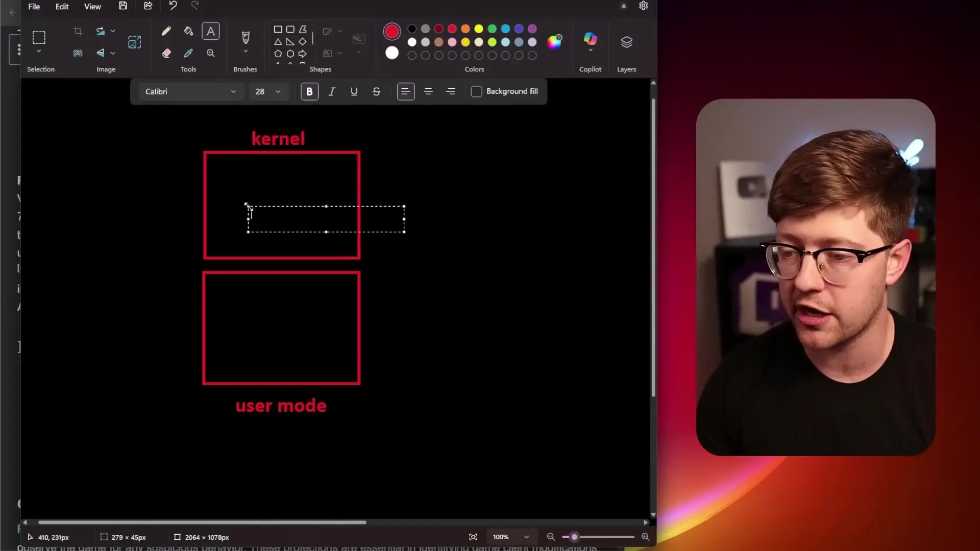Expand the Rotate options chevron
Viewport: 980px width, 551px height.
113,31
